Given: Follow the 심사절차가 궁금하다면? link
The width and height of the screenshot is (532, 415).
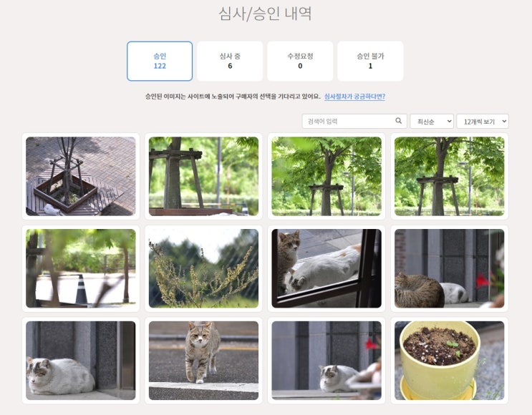Looking at the screenshot, I should [354, 97].
